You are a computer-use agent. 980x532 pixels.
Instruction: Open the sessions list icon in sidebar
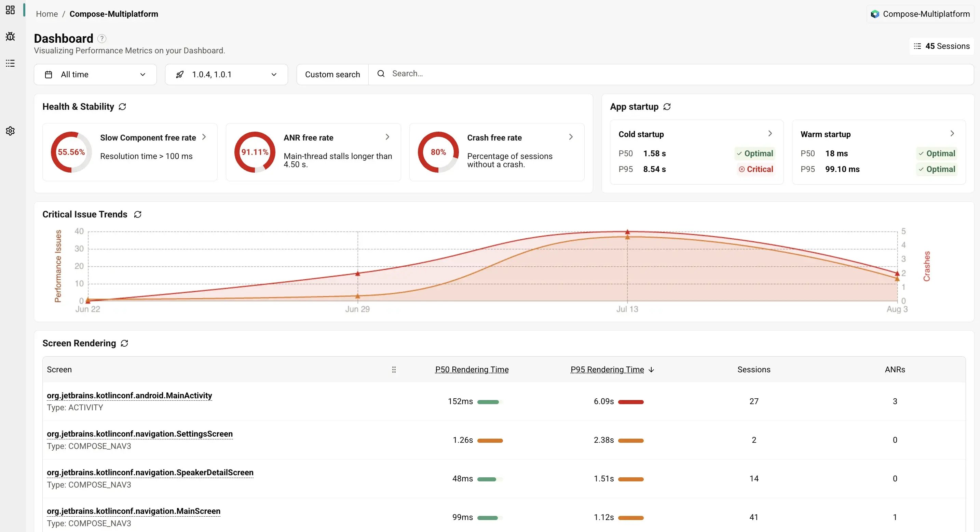[x=10, y=63]
